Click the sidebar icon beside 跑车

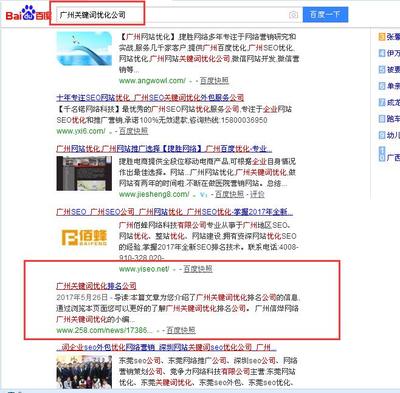tap(382, 118)
